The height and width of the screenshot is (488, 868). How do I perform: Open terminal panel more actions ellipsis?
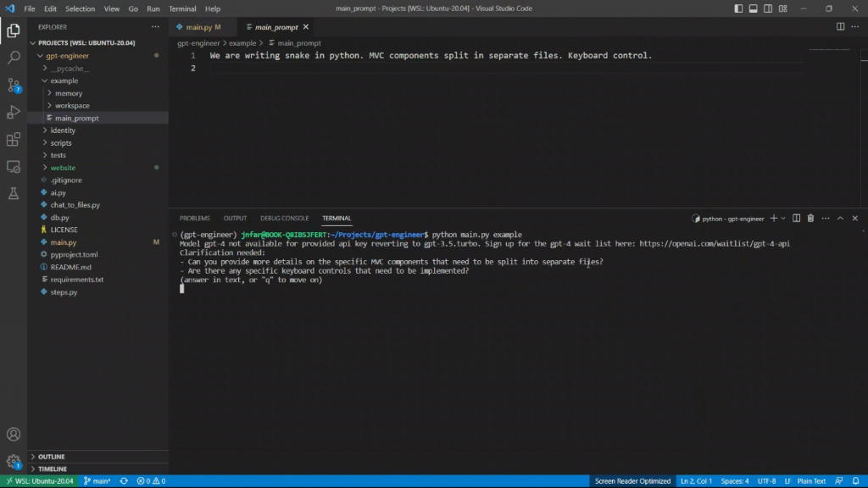pyautogui.click(x=826, y=218)
